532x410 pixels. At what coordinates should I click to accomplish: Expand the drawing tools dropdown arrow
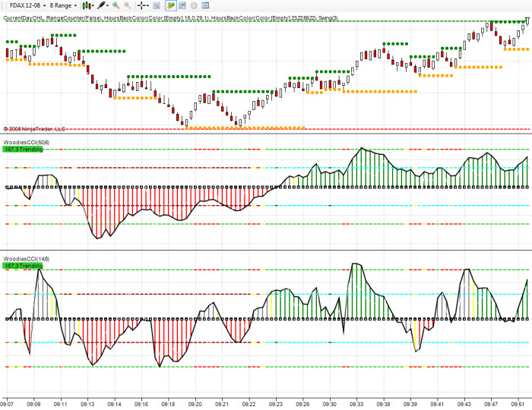pyautogui.click(x=108, y=6)
